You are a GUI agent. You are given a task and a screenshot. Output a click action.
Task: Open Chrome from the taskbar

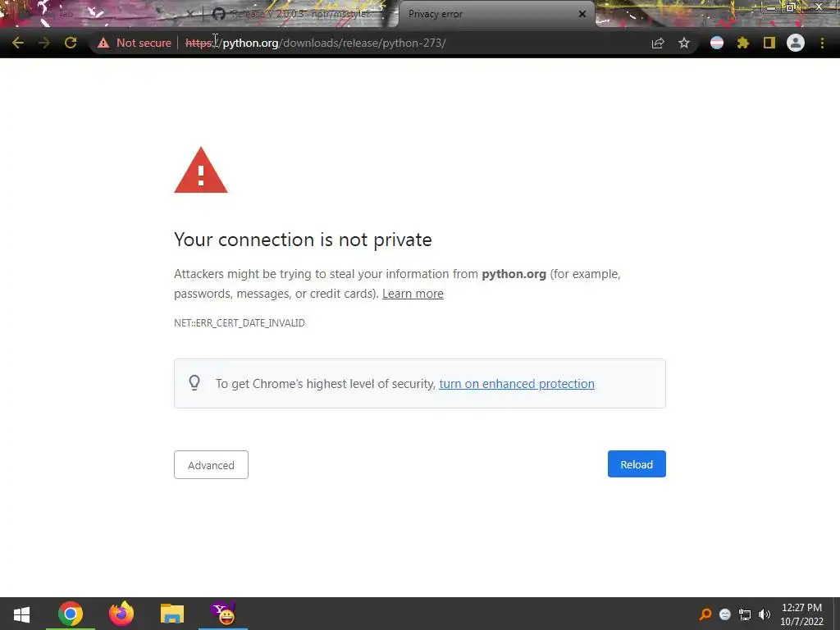point(71,614)
